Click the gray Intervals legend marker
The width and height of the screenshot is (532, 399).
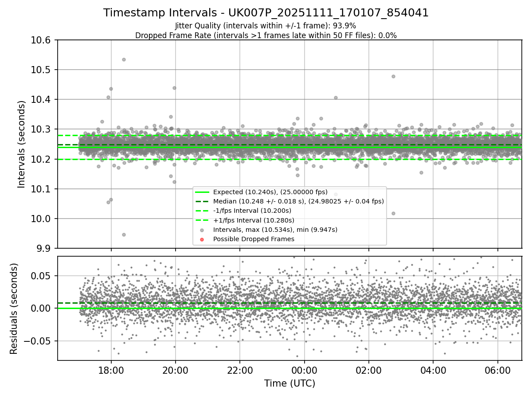click(202, 230)
